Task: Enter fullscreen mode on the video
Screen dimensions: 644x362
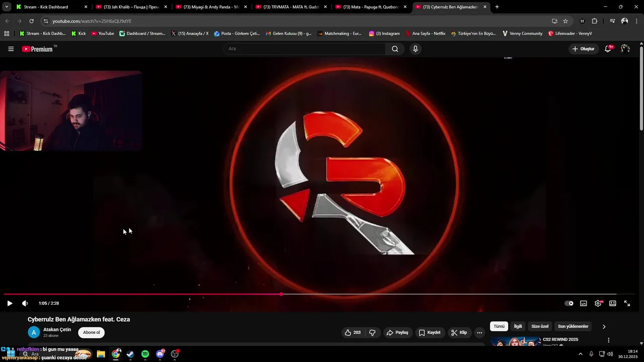Action: 627,303
